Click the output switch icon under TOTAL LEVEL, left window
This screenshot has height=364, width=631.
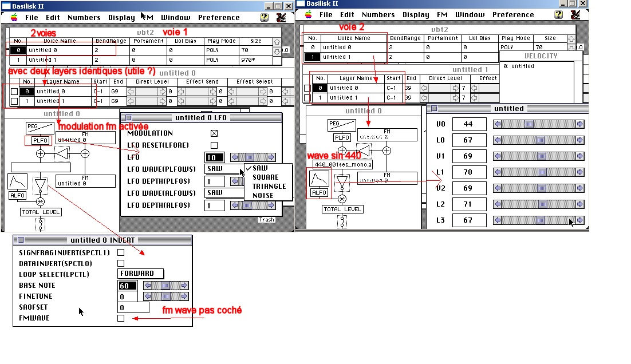[x=40, y=224]
